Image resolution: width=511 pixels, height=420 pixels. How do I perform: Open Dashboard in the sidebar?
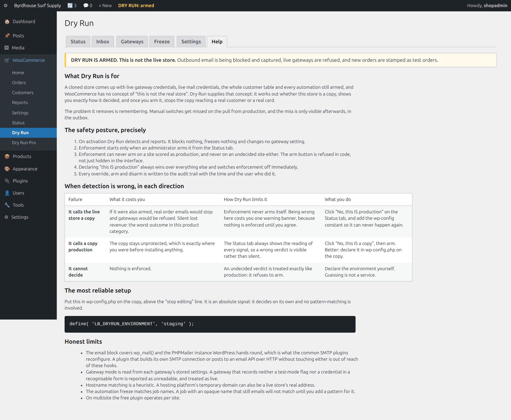coord(28,21)
